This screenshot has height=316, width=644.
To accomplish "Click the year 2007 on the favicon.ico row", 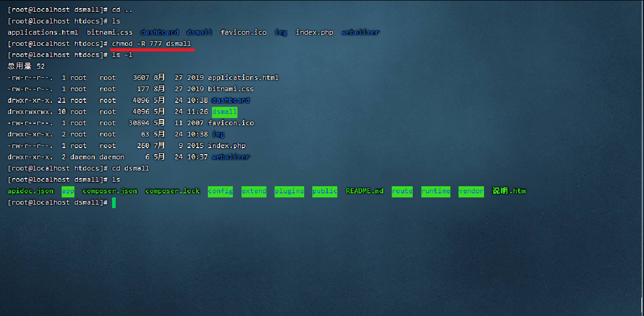I will (195, 123).
